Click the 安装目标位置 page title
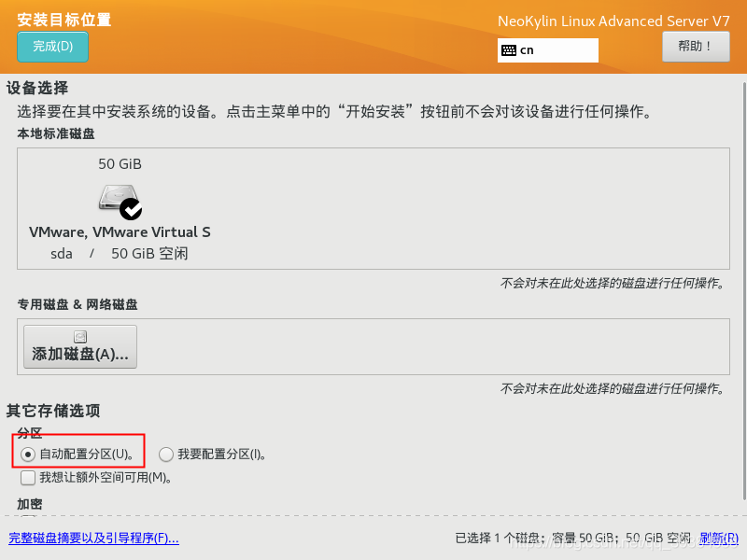Screen dimensions: 747x560 point(64,20)
